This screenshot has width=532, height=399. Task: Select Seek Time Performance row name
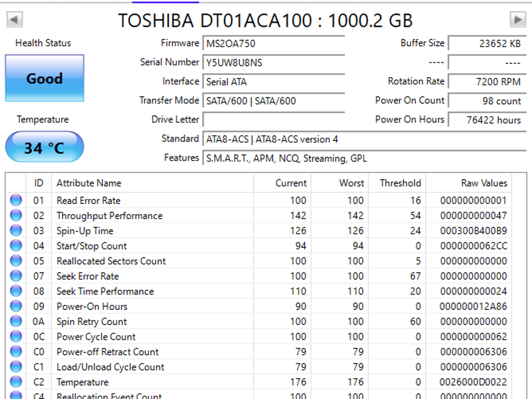pos(105,291)
